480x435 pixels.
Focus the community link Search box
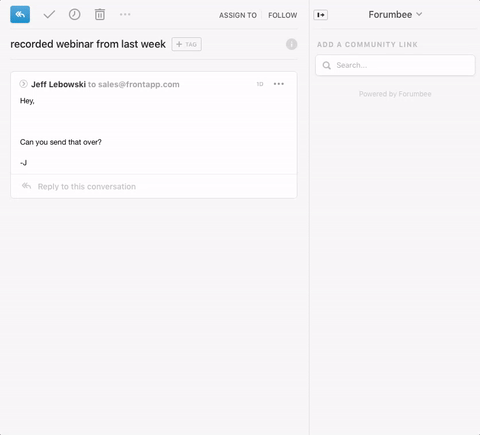pyautogui.click(x=395, y=65)
